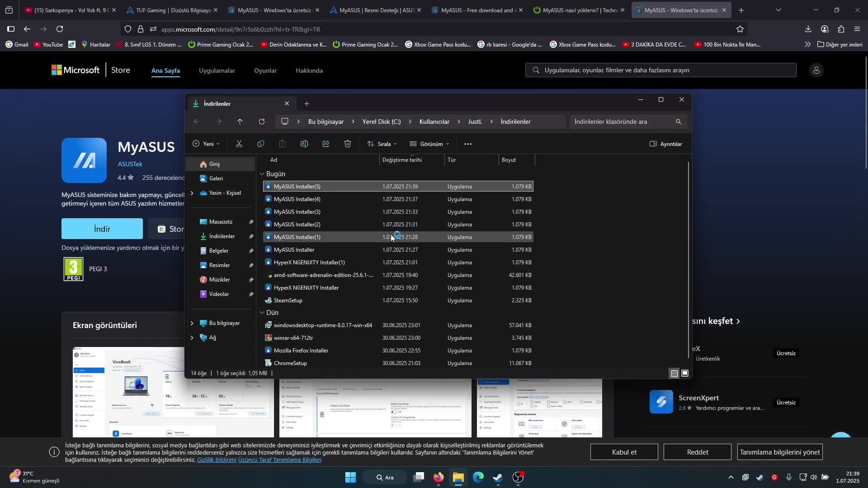The width and height of the screenshot is (868, 488).
Task: Open Masaüstü in Explorer sidebar
Action: pos(220,222)
